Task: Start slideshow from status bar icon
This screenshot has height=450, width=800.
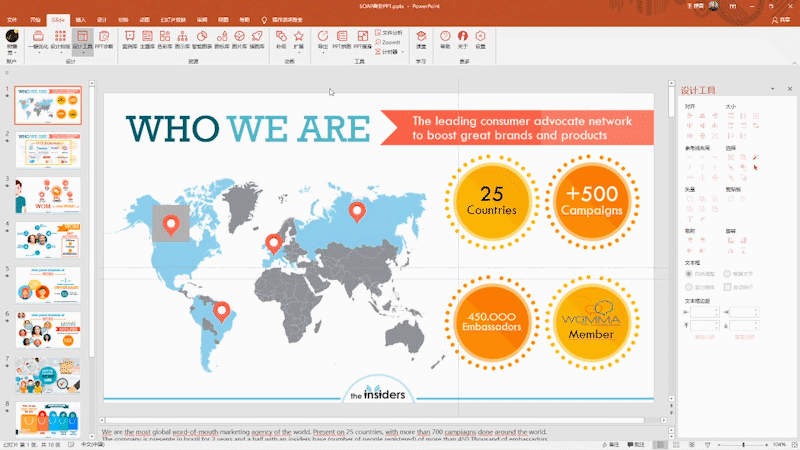Action: 707,445
